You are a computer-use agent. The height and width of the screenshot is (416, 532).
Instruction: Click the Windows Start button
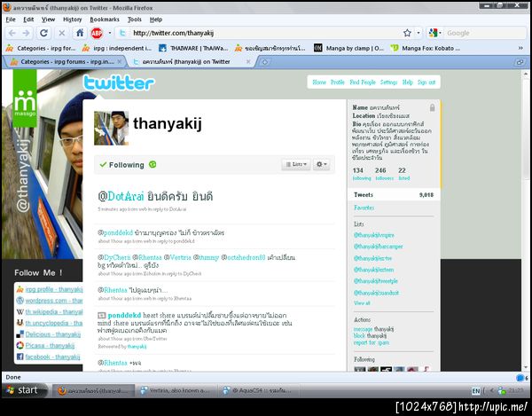click(x=23, y=390)
